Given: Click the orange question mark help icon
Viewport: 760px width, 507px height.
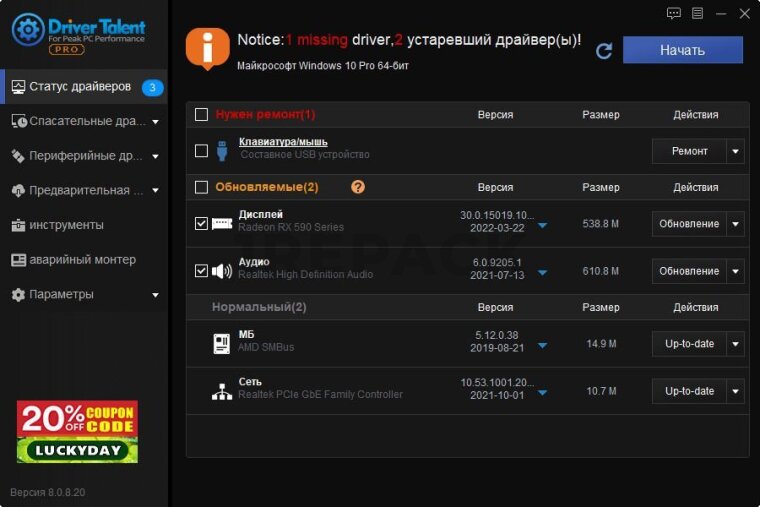Looking at the screenshot, I should (358, 187).
